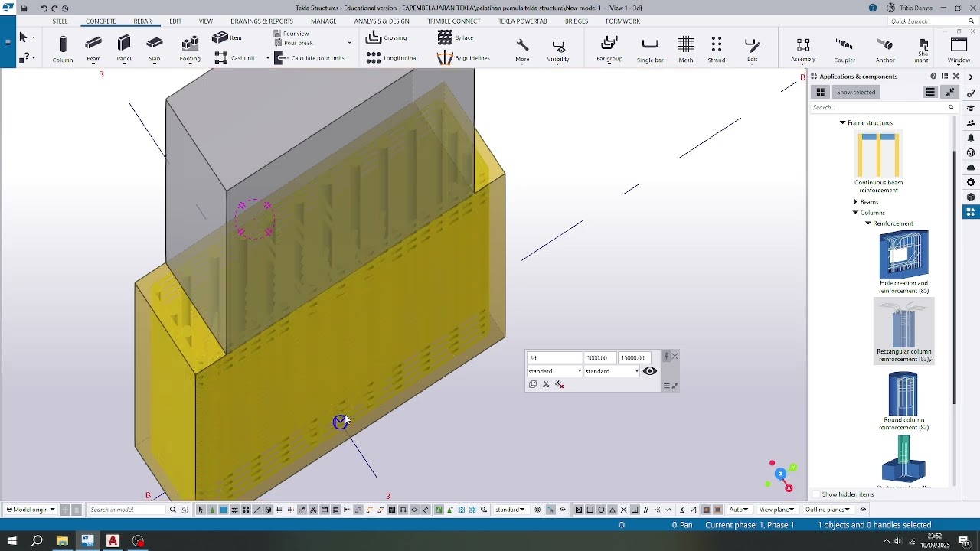Open the TRIMBLE CONNECT tab

[x=454, y=21]
